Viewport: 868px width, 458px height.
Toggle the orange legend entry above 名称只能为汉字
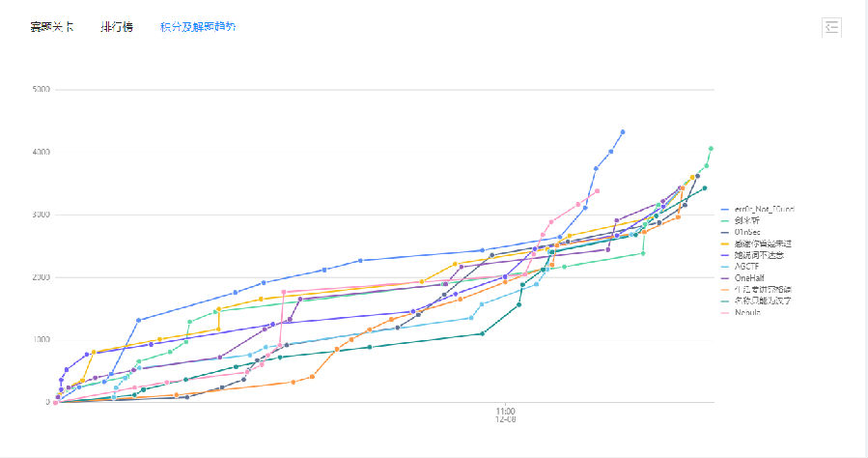pos(756,290)
